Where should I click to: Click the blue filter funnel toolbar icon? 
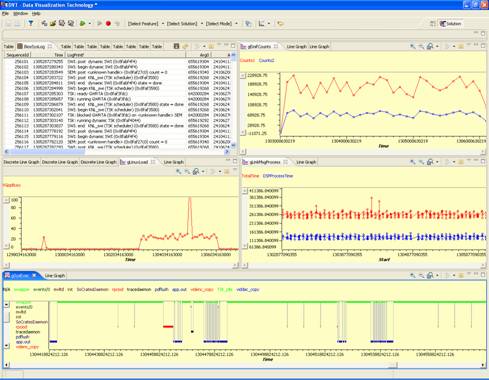click(x=31, y=23)
